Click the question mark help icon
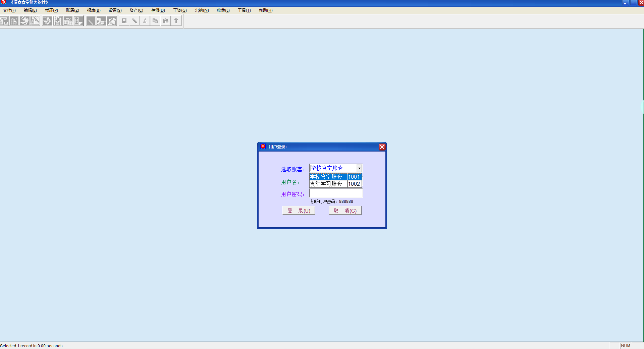Viewport: 644px width, 349px height. pos(176,21)
